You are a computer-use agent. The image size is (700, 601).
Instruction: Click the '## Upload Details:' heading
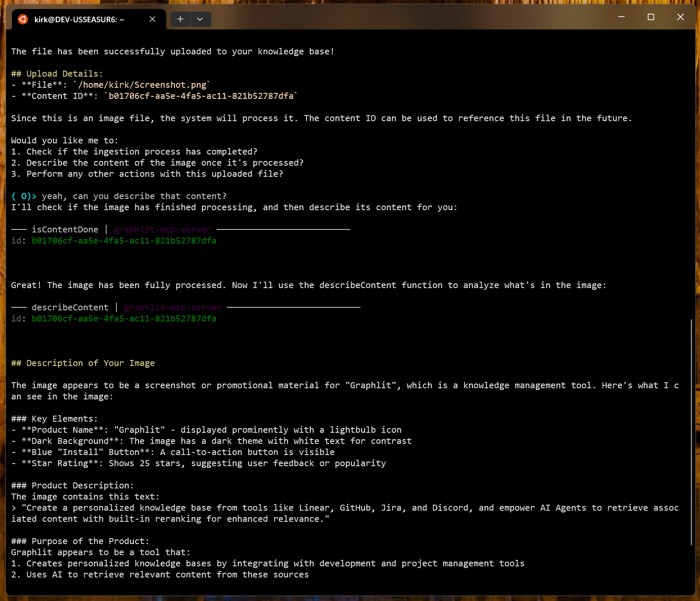(x=57, y=74)
